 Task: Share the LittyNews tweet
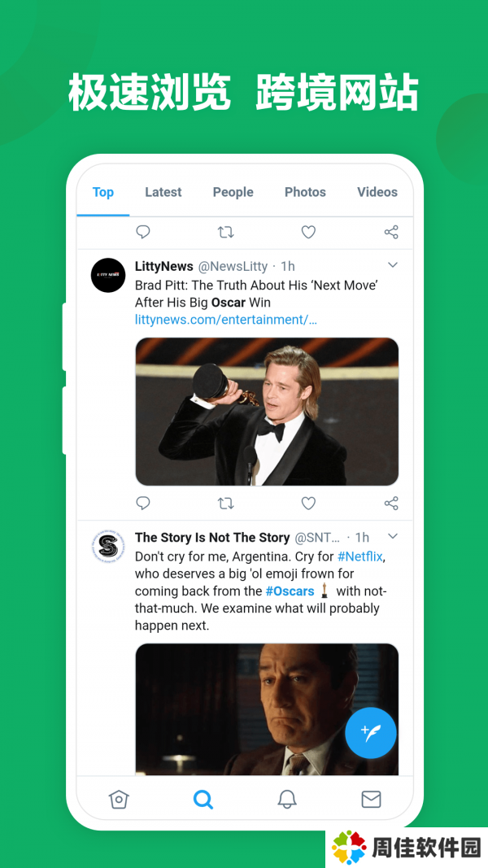pos(391,504)
